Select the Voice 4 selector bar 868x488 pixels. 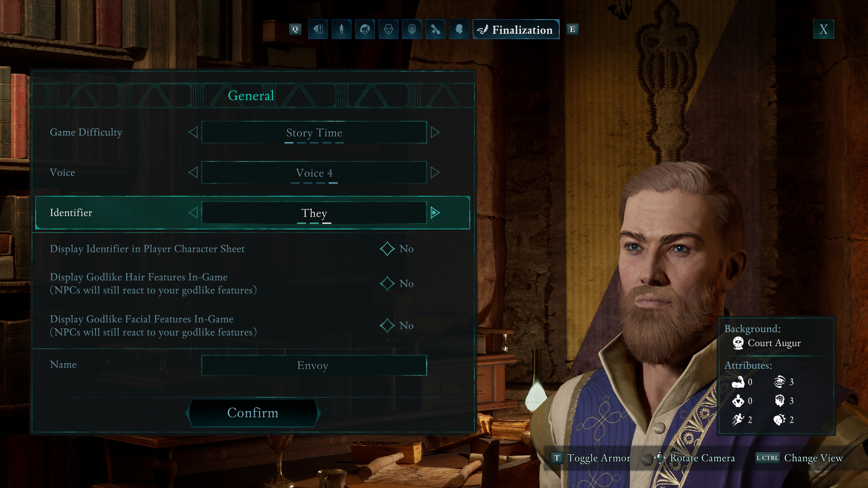pos(314,173)
